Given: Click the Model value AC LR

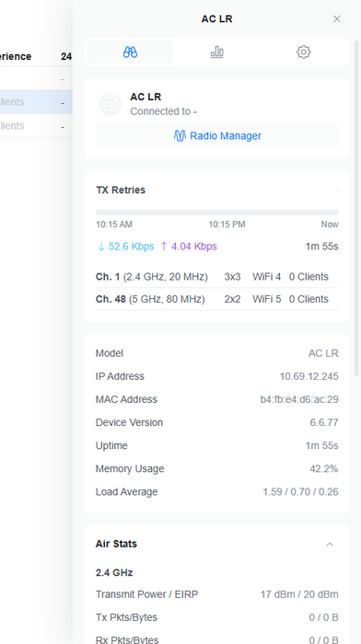Looking at the screenshot, I should pyautogui.click(x=323, y=353).
